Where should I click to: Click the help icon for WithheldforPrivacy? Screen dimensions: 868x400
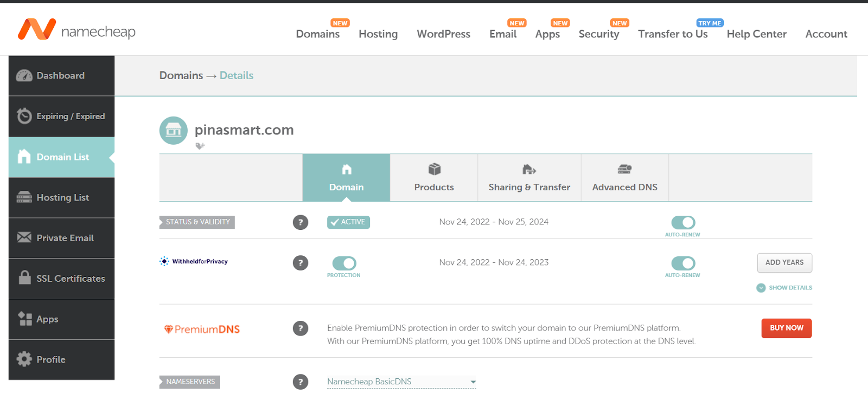click(301, 263)
